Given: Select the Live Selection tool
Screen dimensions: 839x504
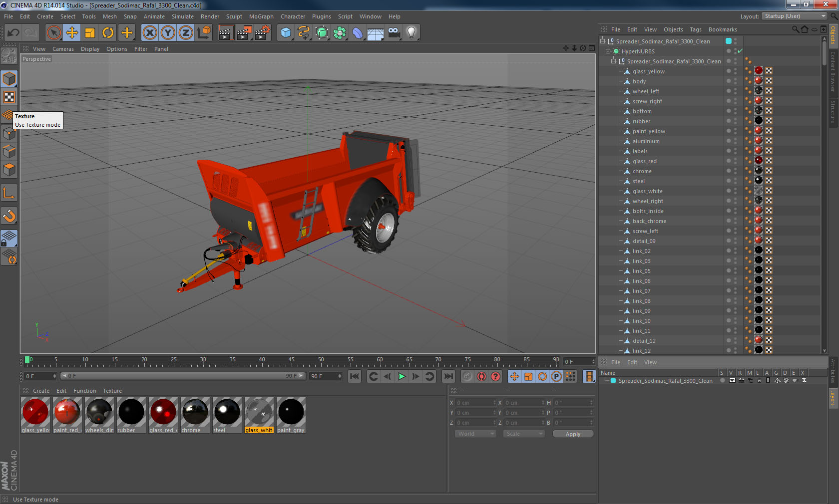Looking at the screenshot, I should (x=53, y=33).
